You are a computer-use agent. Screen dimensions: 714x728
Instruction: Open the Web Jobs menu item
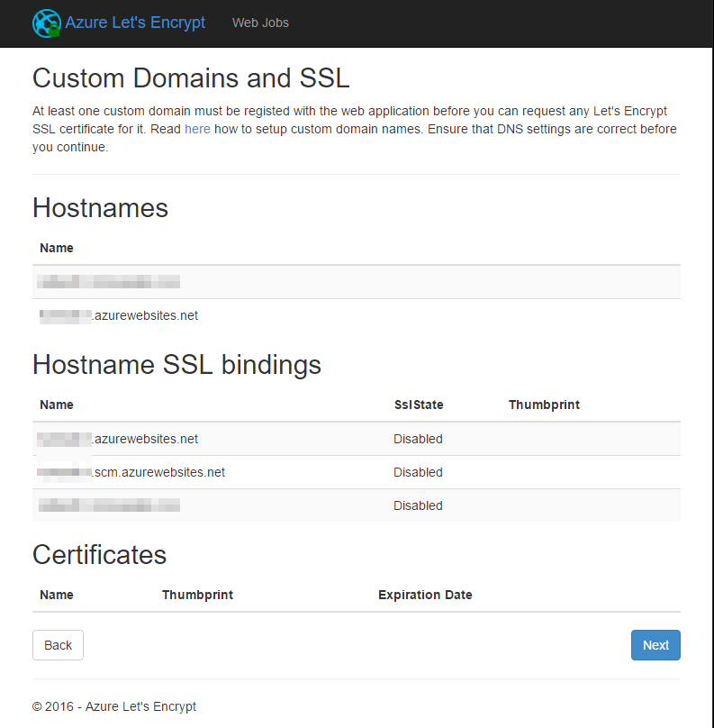[x=260, y=23]
